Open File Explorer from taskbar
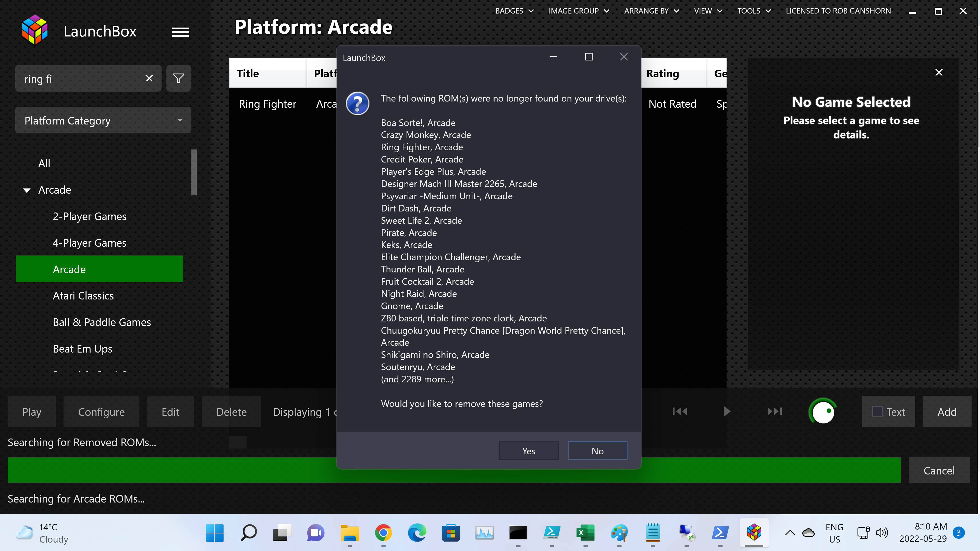This screenshot has height=551, width=980. 349,533
